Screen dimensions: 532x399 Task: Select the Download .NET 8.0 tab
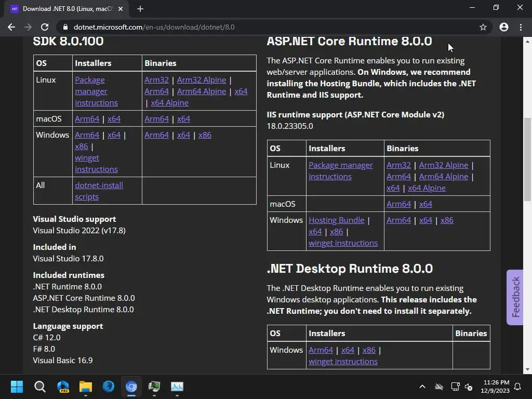click(x=66, y=9)
